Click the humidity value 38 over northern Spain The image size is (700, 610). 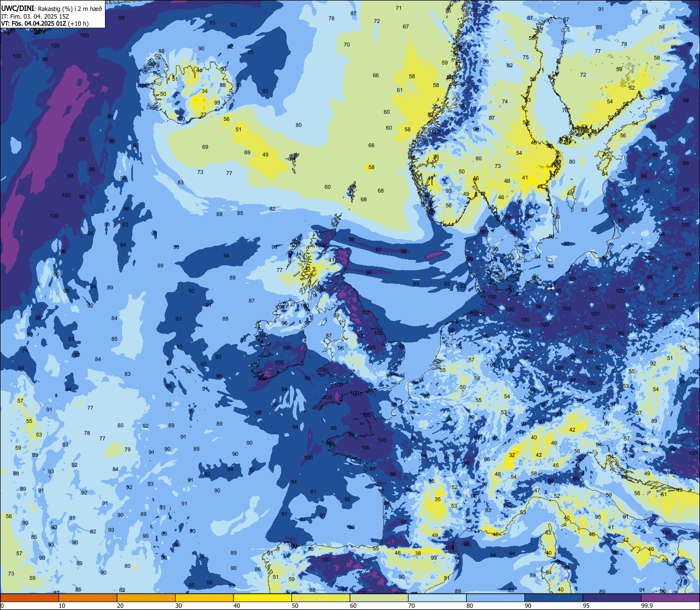(x=418, y=553)
